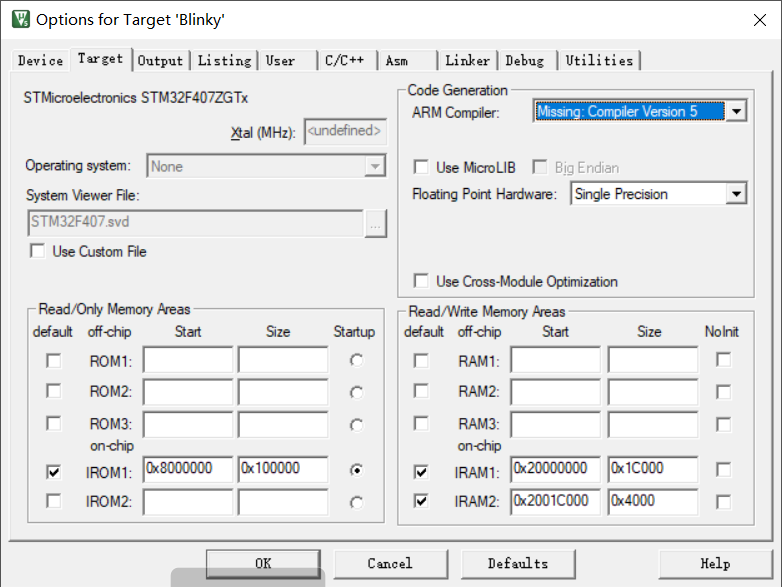Go to the C/C++ tab
Viewport: 782px width, 587px height.
coord(345,61)
